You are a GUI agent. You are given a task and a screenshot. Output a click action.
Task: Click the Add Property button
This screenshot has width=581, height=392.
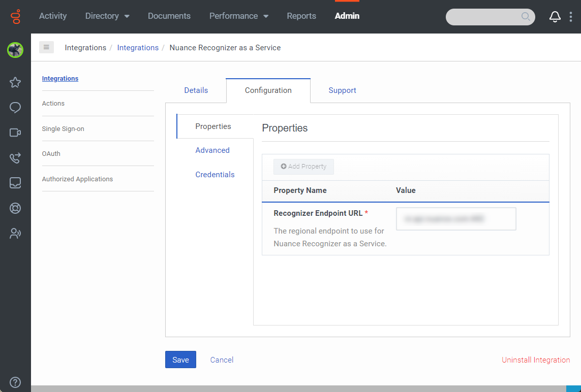303,167
